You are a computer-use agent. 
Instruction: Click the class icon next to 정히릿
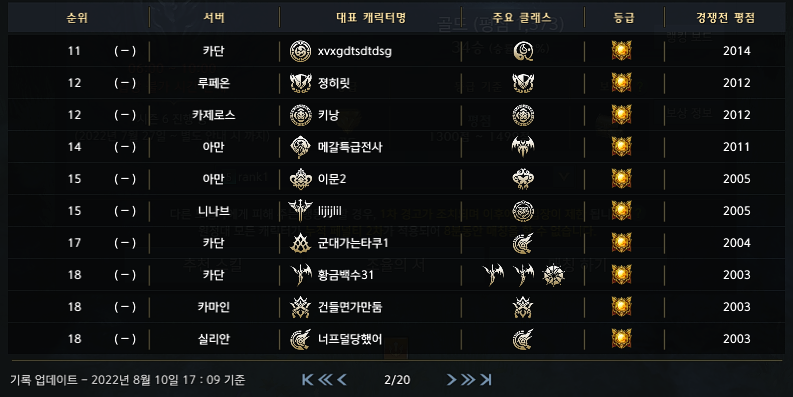[300, 83]
